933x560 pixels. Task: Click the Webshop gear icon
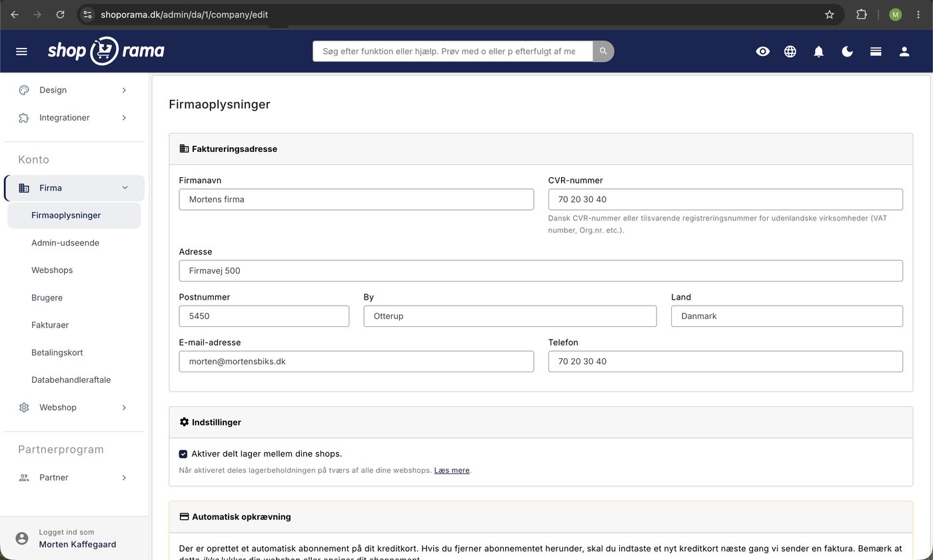coord(24,408)
